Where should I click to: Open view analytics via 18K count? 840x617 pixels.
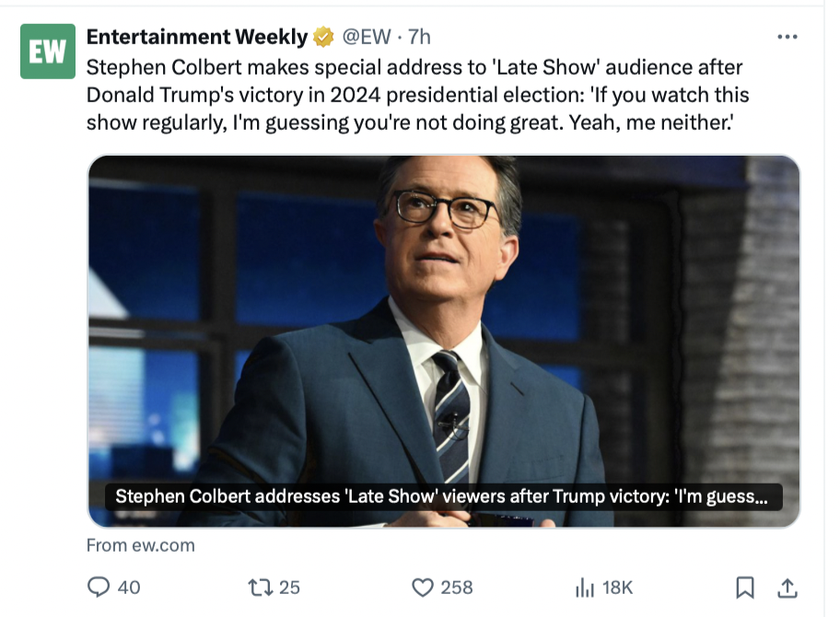(x=617, y=587)
